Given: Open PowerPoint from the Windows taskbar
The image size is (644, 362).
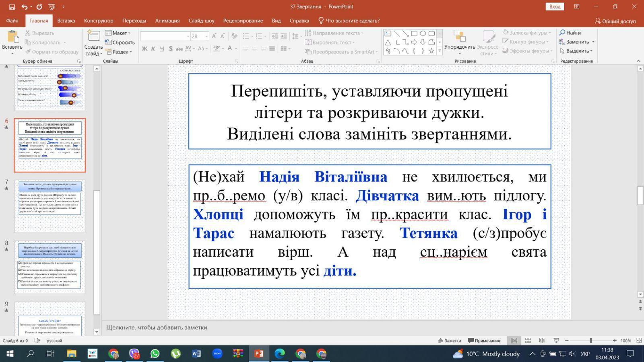Looking at the screenshot, I should 258,354.
